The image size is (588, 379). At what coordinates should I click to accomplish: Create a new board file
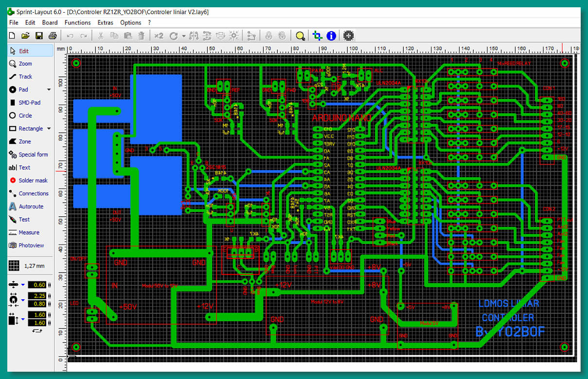click(x=12, y=35)
